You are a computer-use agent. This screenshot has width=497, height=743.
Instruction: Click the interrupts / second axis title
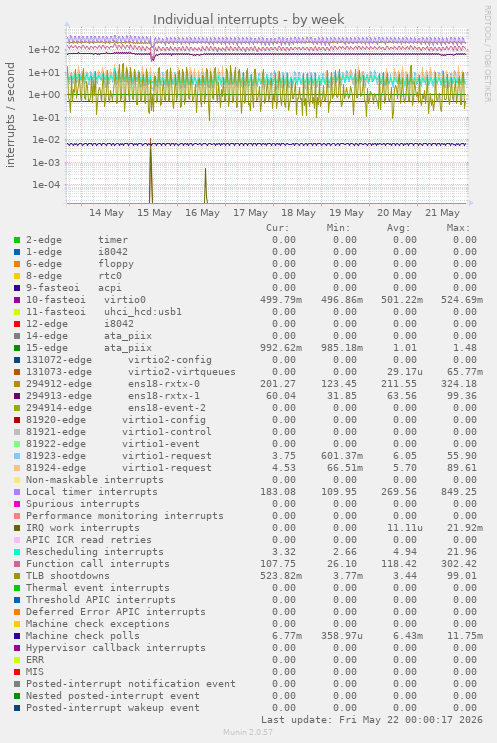(x=10, y=115)
